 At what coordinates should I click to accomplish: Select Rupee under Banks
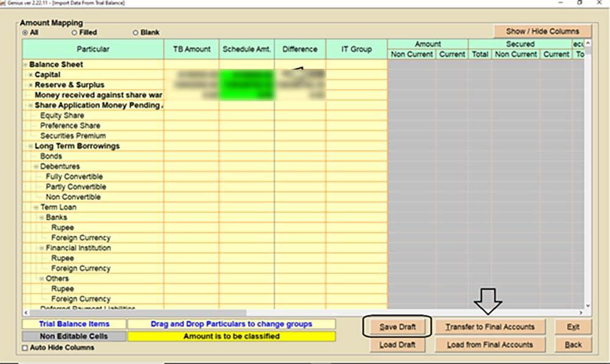[x=62, y=227]
